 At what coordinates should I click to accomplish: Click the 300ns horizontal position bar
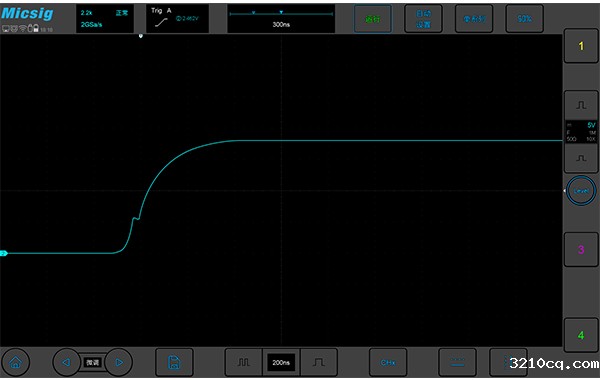tap(281, 18)
